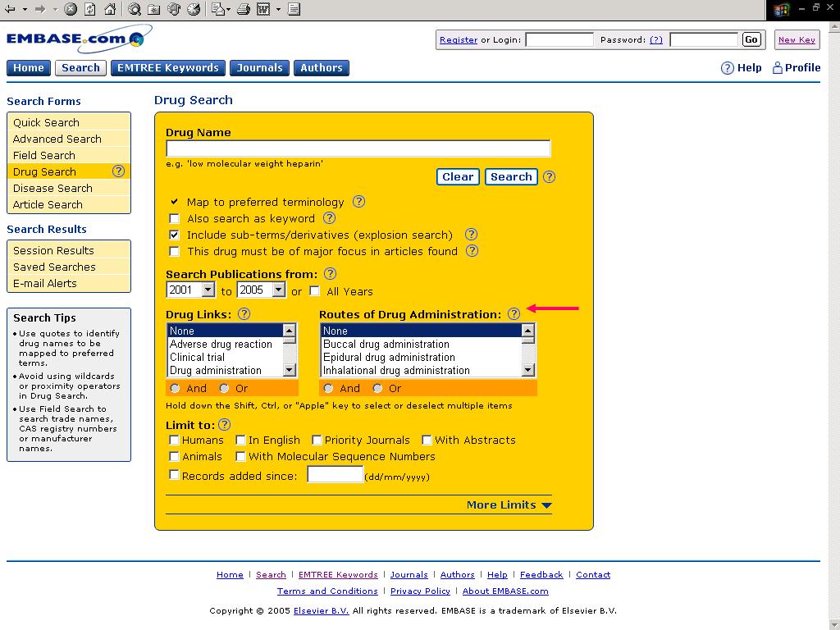Image resolution: width=840 pixels, height=630 pixels.
Task: Open the New Key link
Action: (x=797, y=39)
